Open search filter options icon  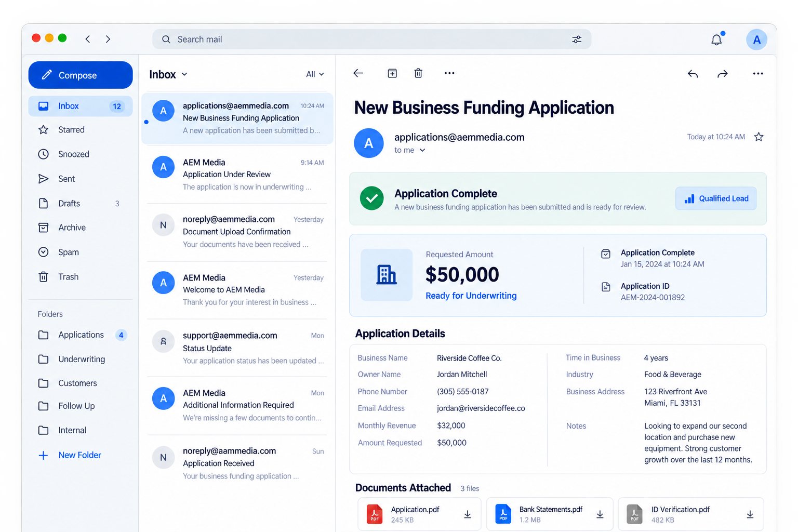577,39
